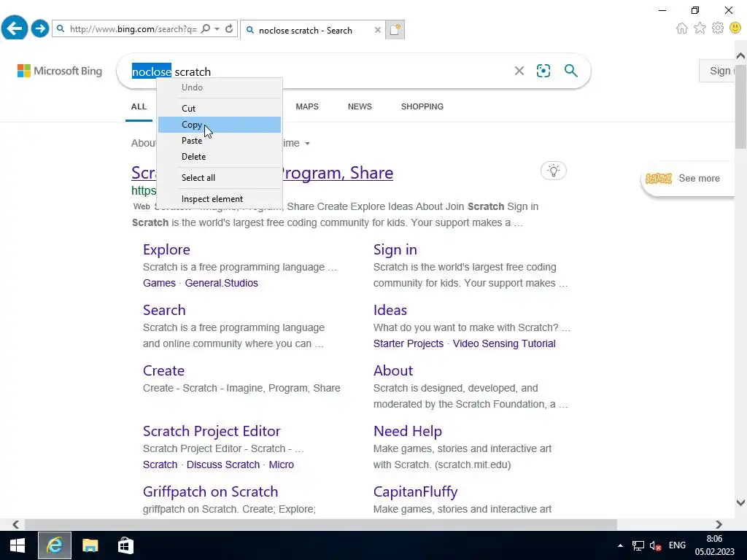Click the Micro sub-link
The image size is (747, 560).
pos(281,464)
